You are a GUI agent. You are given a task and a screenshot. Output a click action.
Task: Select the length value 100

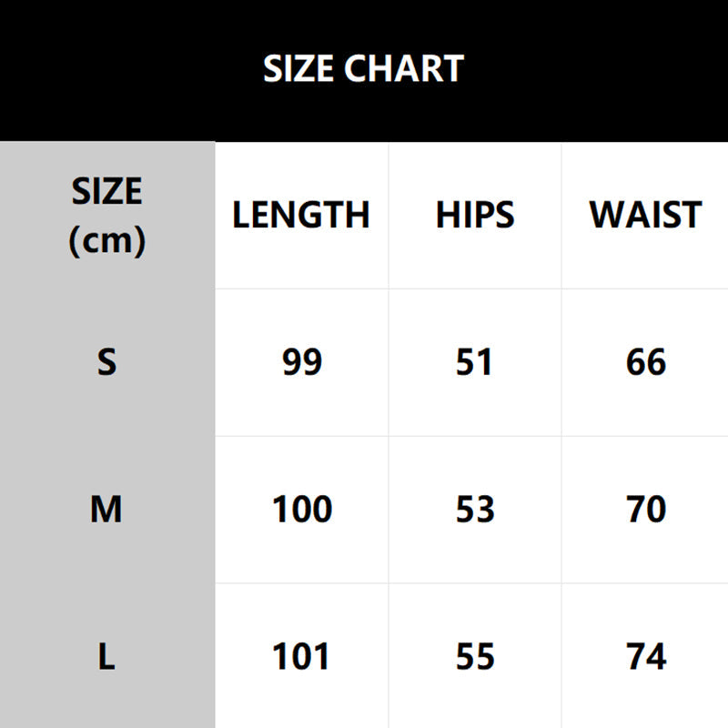coord(302,510)
